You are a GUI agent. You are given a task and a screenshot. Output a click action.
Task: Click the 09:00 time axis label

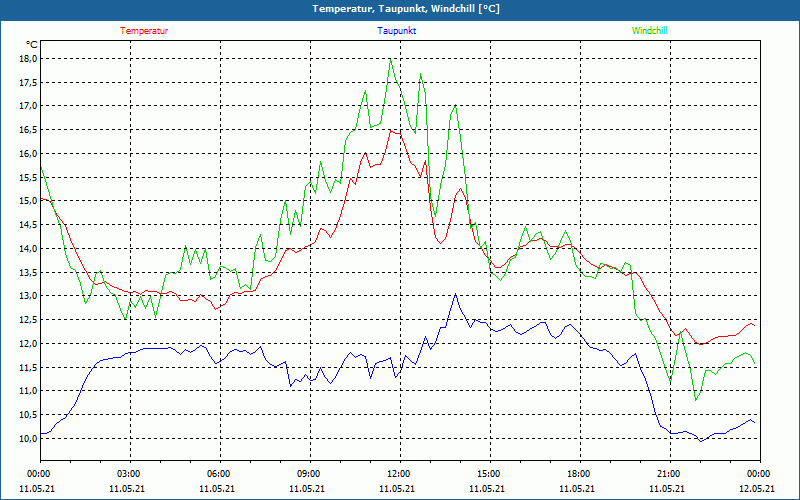[309, 474]
